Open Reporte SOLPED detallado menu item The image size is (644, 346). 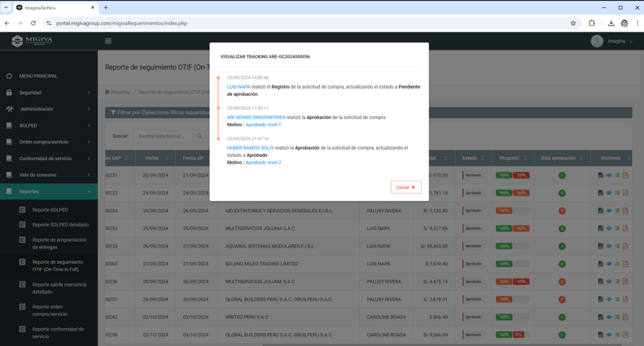click(x=60, y=225)
